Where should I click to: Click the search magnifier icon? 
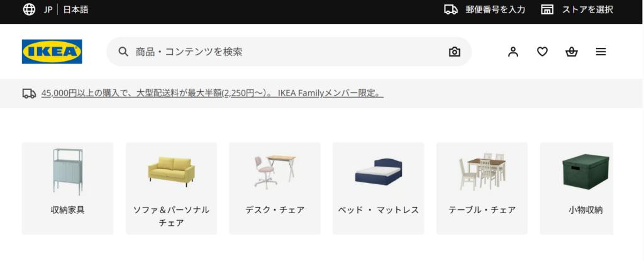click(123, 52)
